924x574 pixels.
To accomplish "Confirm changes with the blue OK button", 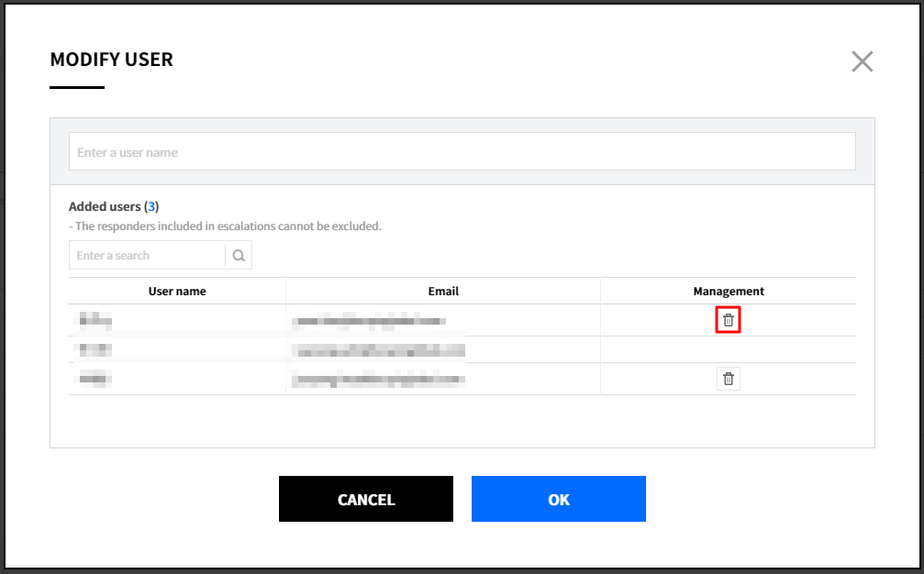I will click(558, 500).
